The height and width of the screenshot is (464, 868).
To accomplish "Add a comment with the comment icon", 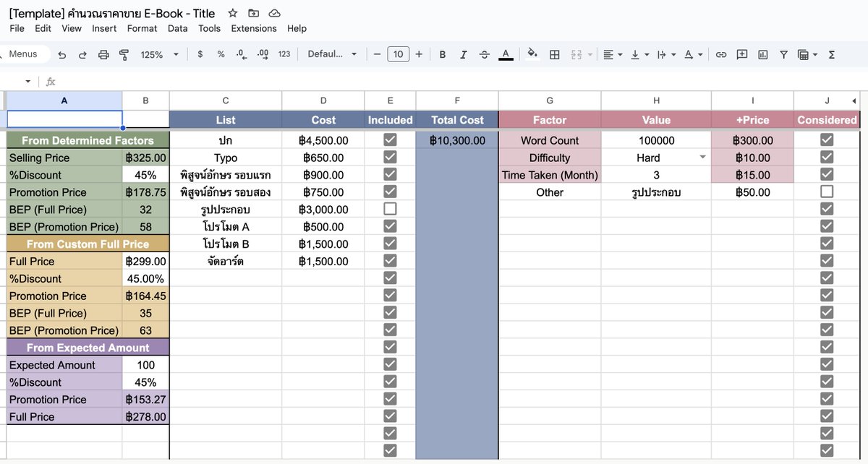I will [x=742, y=54].
